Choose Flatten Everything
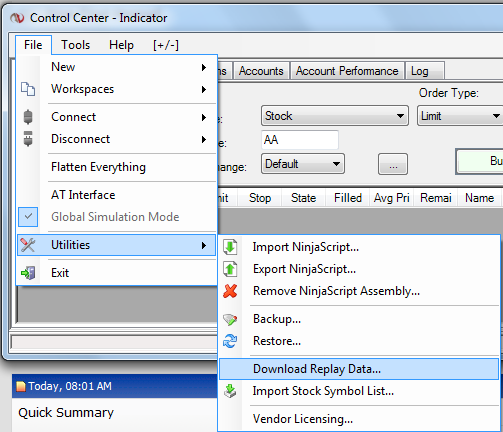 click(117, 167)
